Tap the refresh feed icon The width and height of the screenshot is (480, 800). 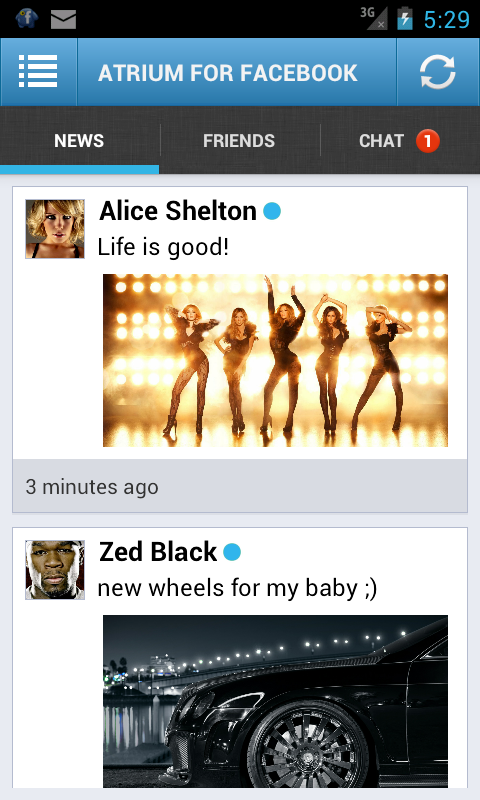(x=438, y=72)
